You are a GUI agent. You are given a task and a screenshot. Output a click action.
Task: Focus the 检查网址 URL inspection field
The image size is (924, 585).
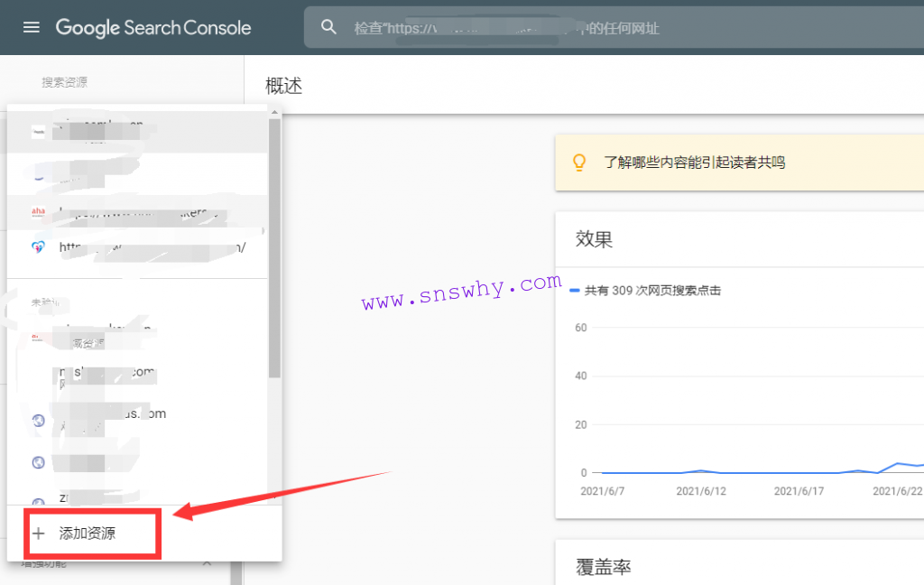614,28
